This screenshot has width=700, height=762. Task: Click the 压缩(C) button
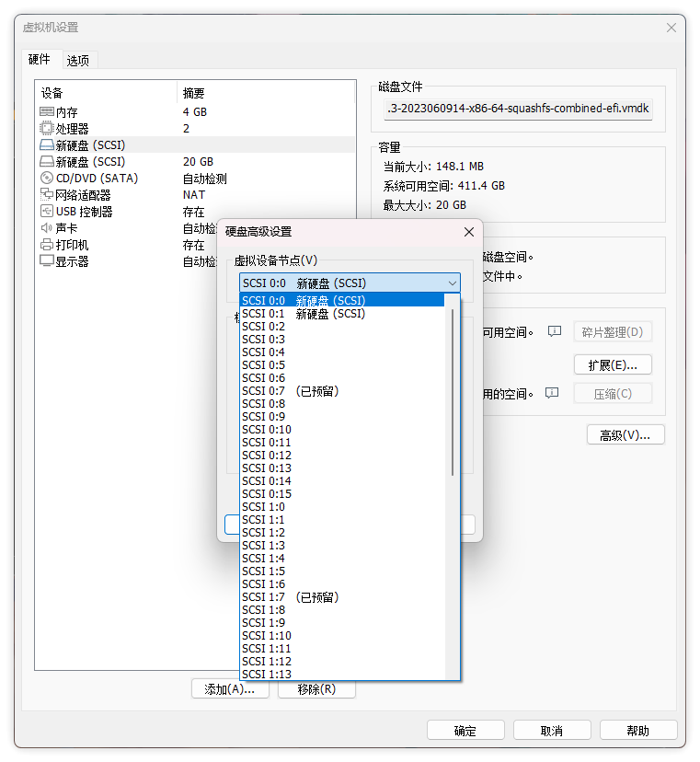(613, 394)
